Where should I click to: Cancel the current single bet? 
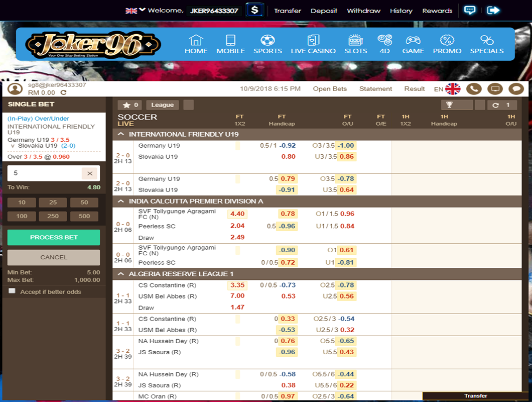54,257
